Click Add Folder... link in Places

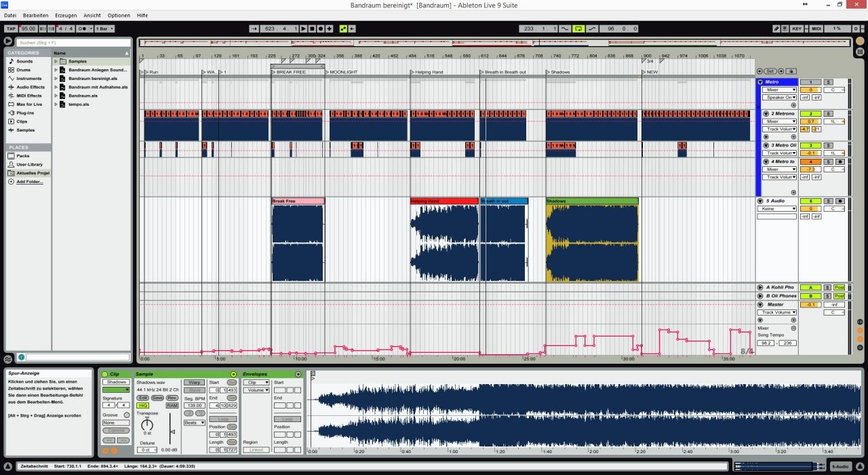point(30,181)
